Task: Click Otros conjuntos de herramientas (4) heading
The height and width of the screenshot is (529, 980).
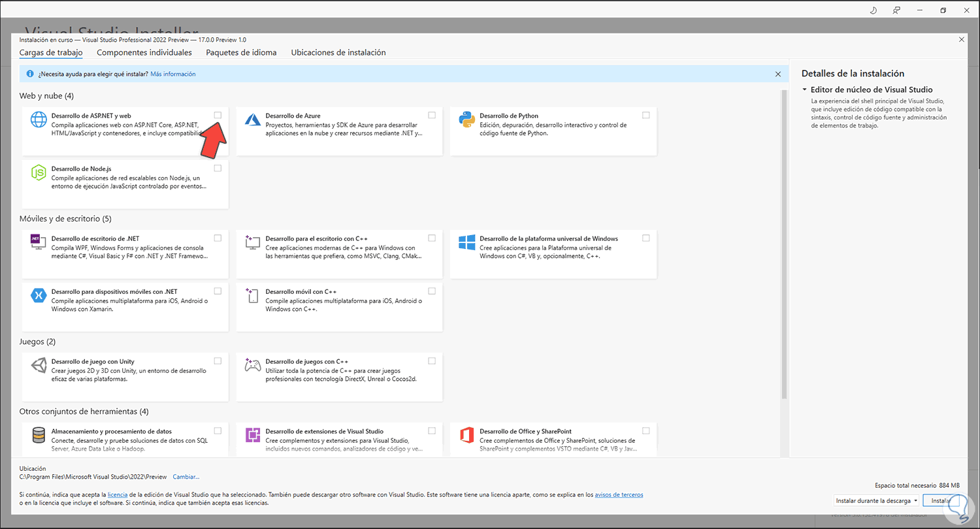Action: click(x=84, y=411)
